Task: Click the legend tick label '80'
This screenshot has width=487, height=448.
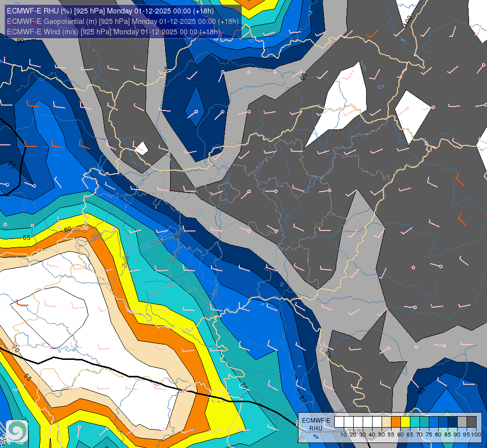Action: [438, 435]
